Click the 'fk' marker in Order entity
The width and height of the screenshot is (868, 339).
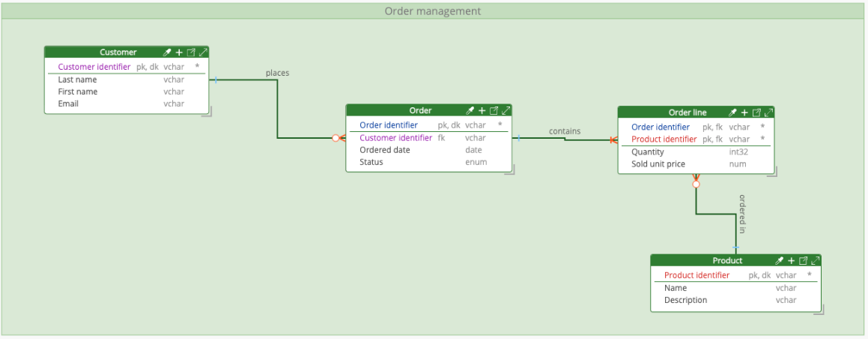[x=441, y=138]
